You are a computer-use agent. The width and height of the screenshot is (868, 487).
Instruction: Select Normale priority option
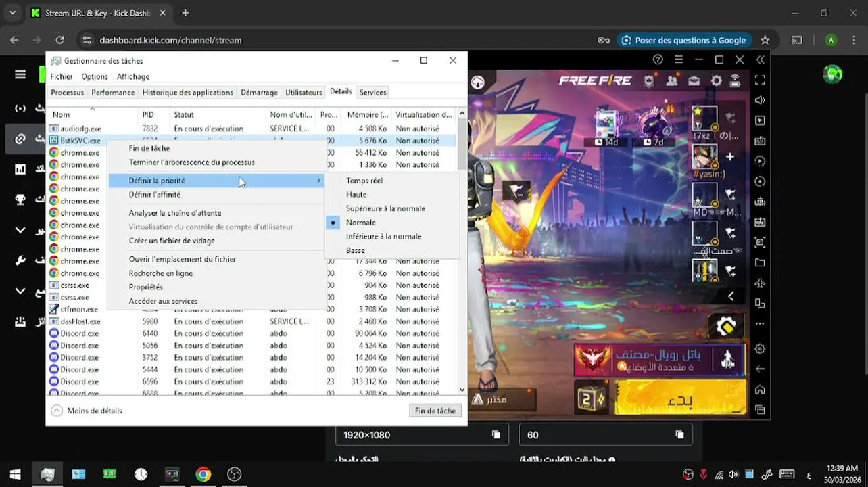pos(361,223)
